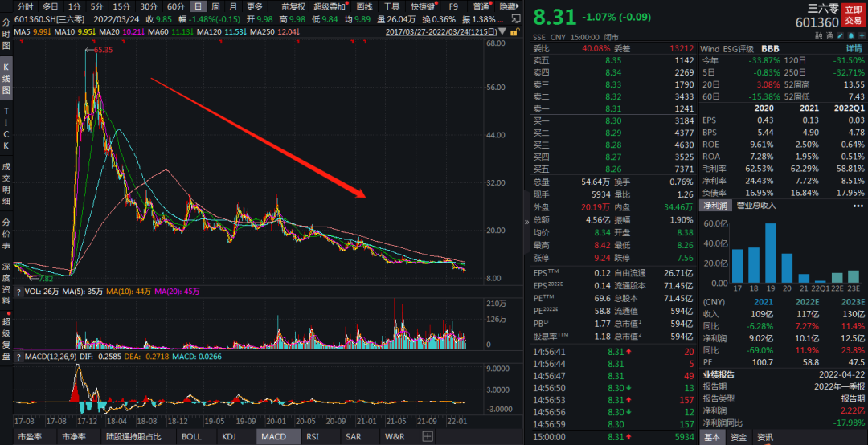
Task: Switch to the 60分 interval
Action: pyautogui.click(x=175, y=7)
